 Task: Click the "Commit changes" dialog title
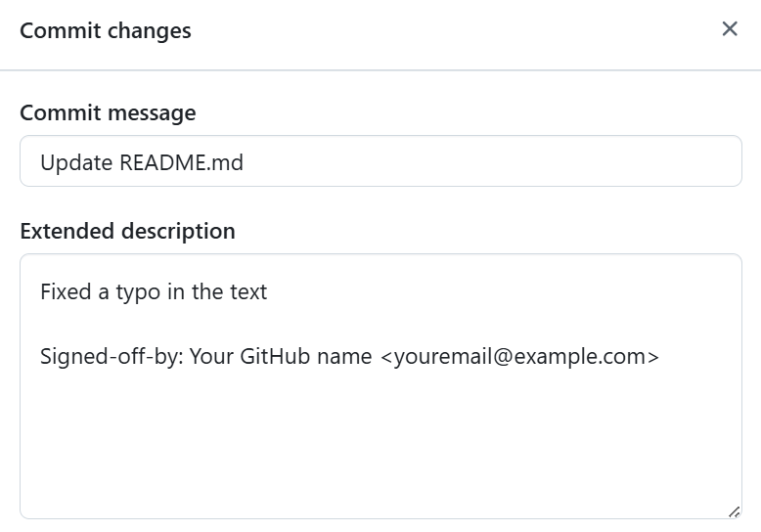point(106,31)
